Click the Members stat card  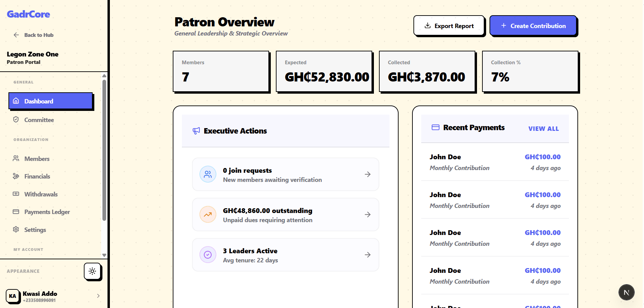221,71
